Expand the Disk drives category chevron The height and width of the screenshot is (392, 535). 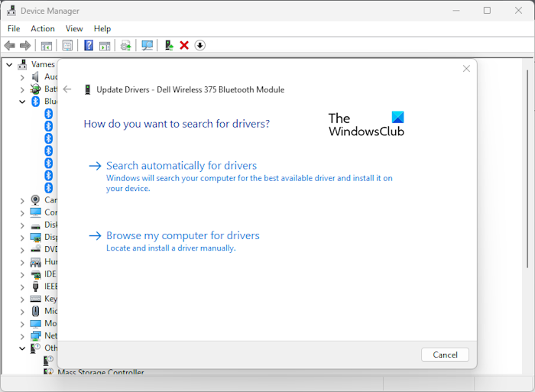[x=22, y=225]
